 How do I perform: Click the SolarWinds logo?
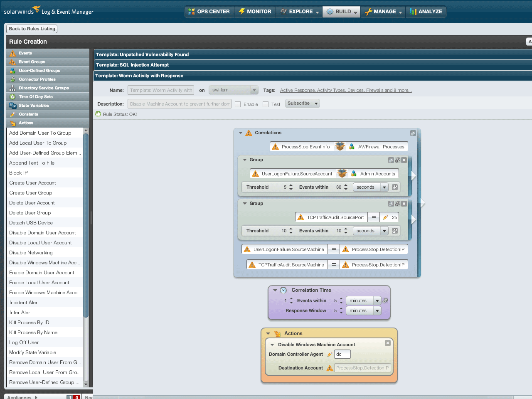coord(22,10)
